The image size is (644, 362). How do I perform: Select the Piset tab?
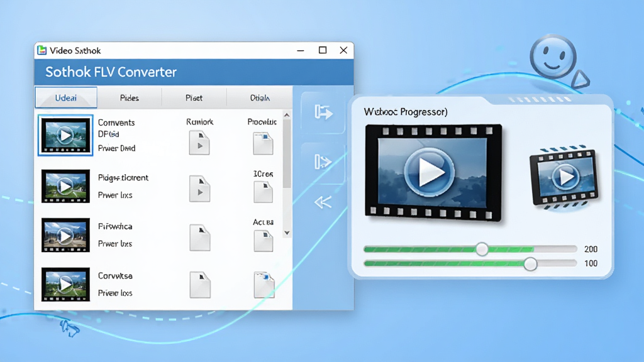click(194, 97)
